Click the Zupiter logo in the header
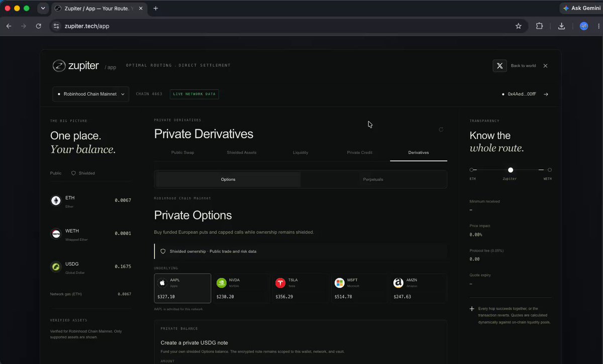 76,66
